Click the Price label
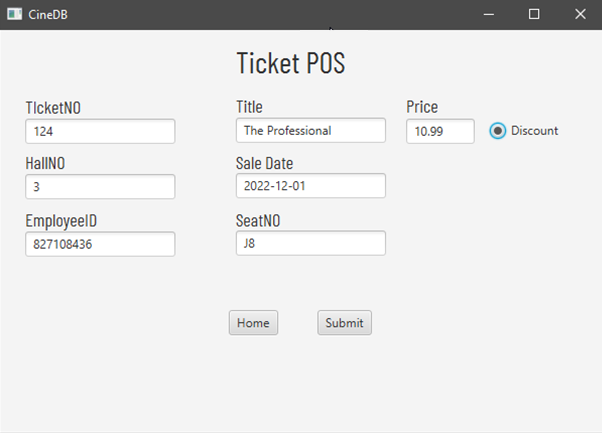Image resolution: width=602 pixels, height=433 pixels. 422,107
